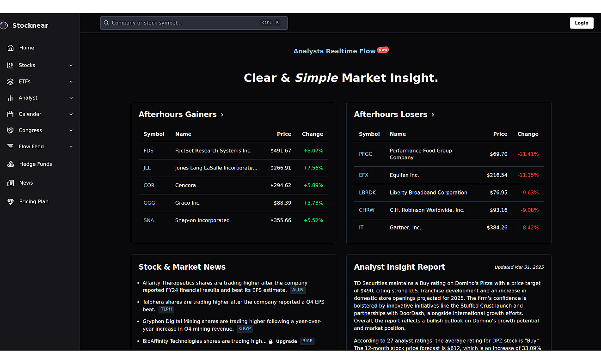Focus the company or symbol search field
The height and width of the screenshot is (364, 601).
tap(194, 23)
